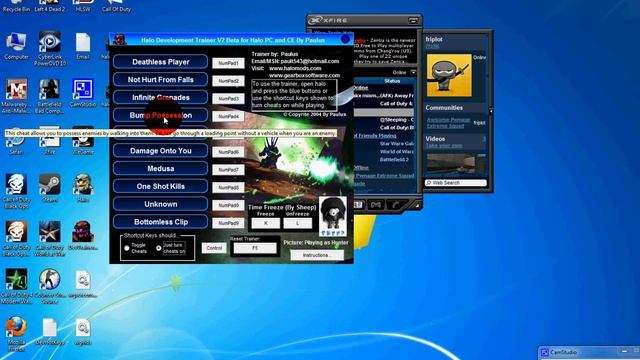Click the Web Search field in Xfire

coord(456,183)
